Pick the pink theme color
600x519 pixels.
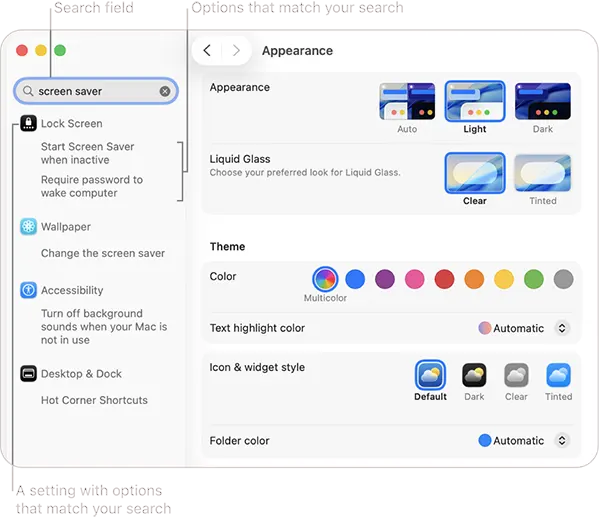[x=415, y=279]
